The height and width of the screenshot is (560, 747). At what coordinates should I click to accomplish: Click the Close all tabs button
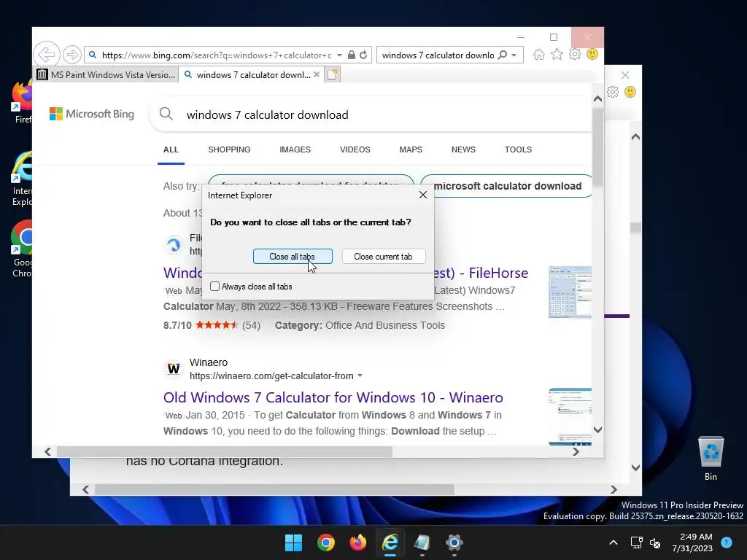[x=293, y=256]
